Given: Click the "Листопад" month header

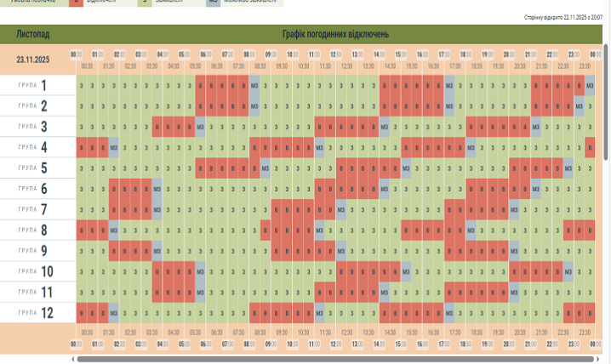Looking at the screenshot, I should pyautogui.click(x=33, y=34).
